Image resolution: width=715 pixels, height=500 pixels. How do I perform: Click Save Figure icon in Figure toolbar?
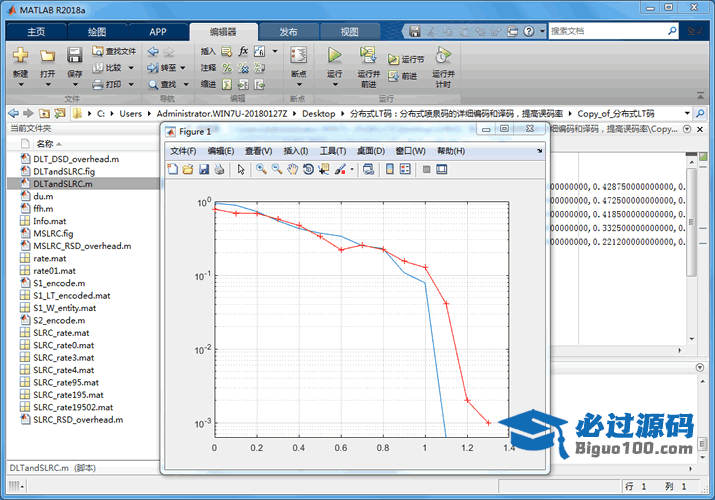(203, 170)
